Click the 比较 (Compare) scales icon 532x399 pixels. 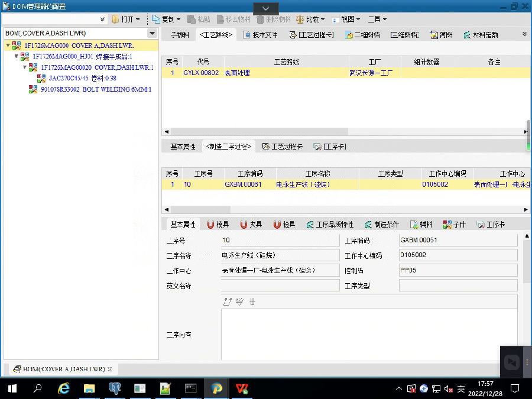click(300, 20)
